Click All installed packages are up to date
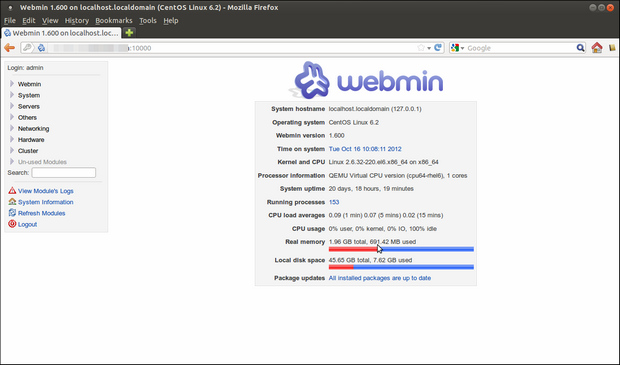 coord(380,278)
